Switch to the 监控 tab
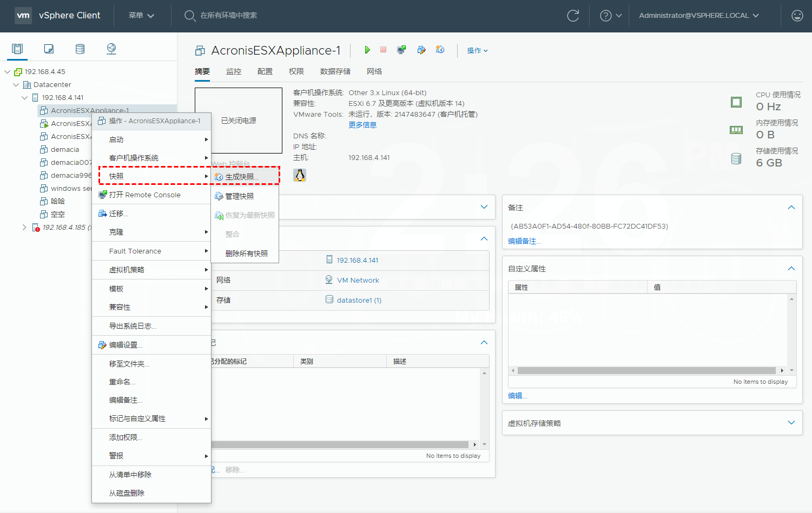The width and height of the screenshot is (812, 513). point(234,71)
